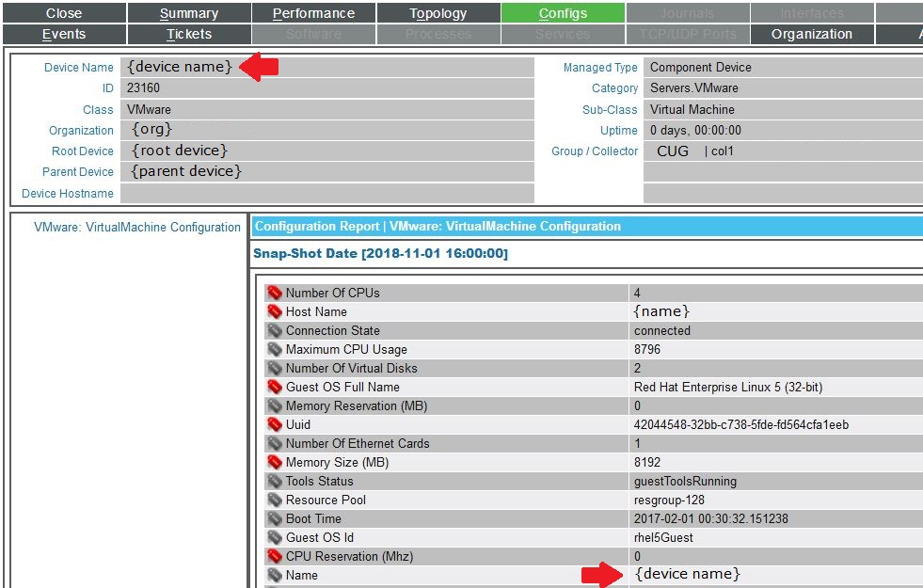923x588 pixels.
Task: Click the flag icon on the Uuid row
Action: coord(274,424)
